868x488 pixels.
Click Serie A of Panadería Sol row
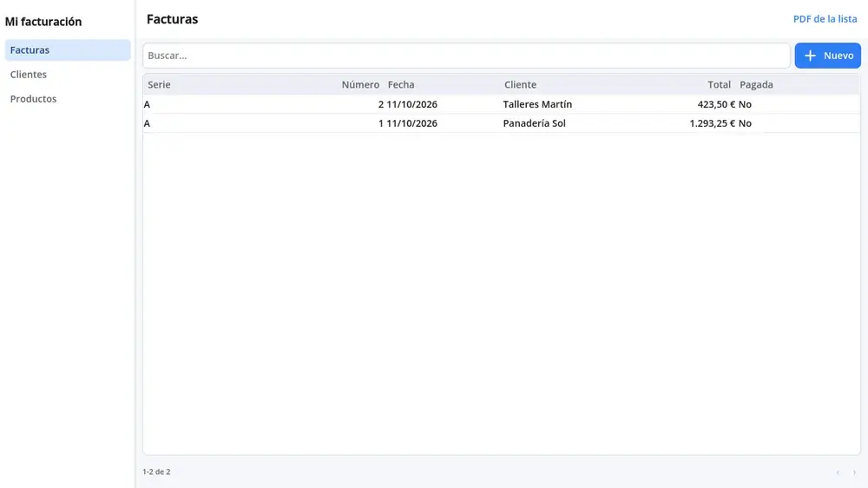coord(147,123)
